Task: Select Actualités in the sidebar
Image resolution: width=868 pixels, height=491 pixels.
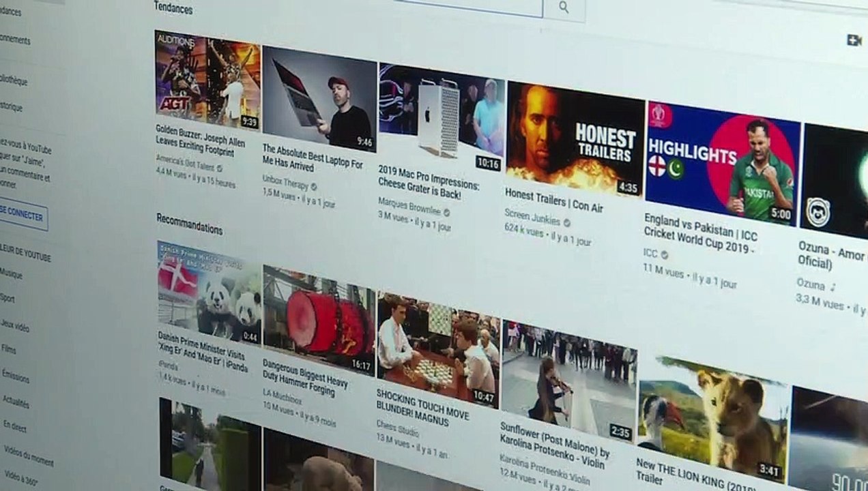Action: tap(16, 401)
